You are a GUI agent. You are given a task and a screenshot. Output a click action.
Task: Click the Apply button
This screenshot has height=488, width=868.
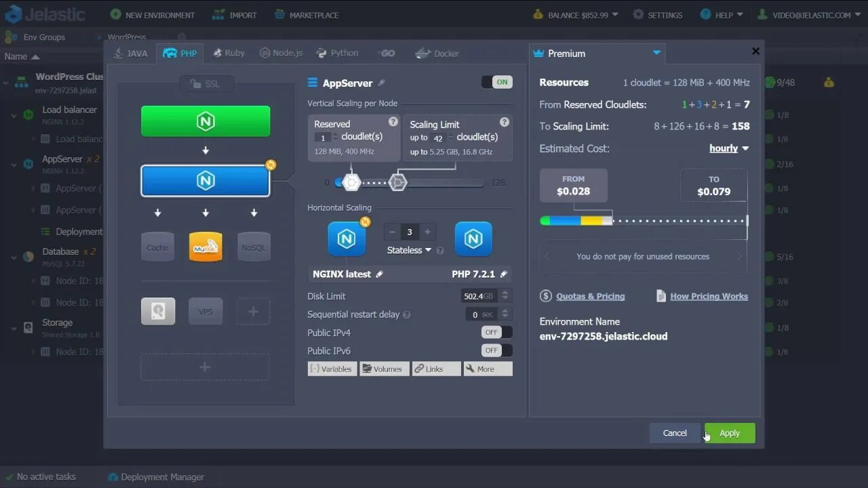(x=730, y=433)
